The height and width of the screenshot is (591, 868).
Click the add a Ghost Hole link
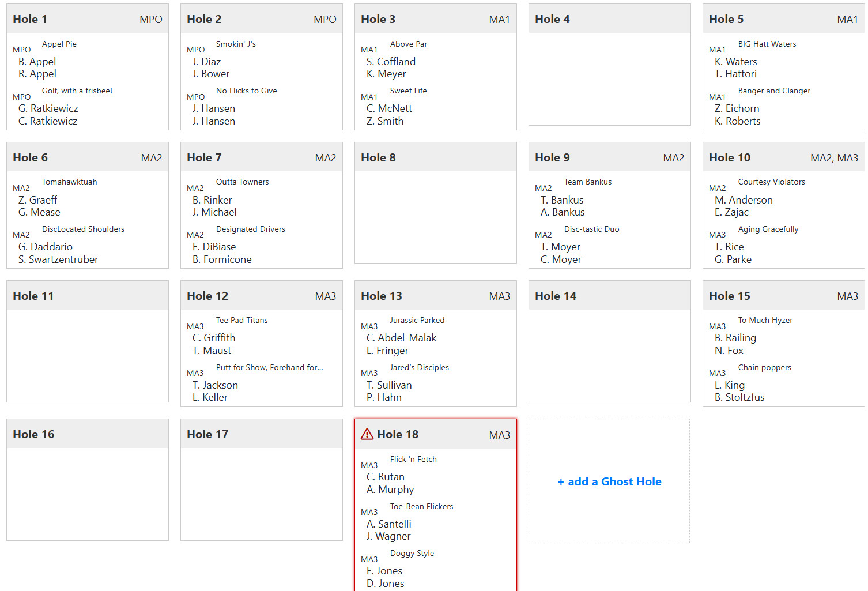[609, 481]
